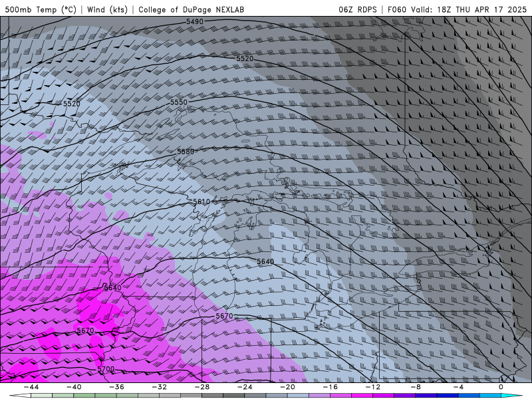Click the "500mb Temp (°C)" title text
This screenshot has height=399, width=532.
pos(41,9)
